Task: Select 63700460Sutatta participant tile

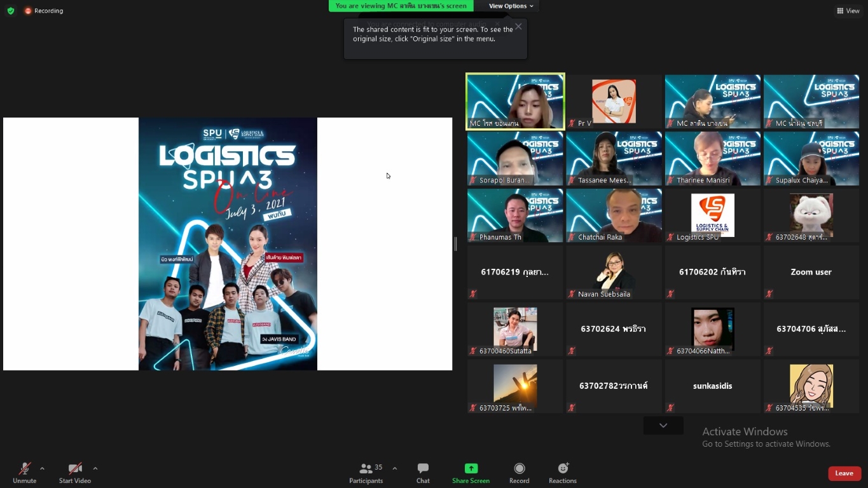Action: click(x=515, y=329)
